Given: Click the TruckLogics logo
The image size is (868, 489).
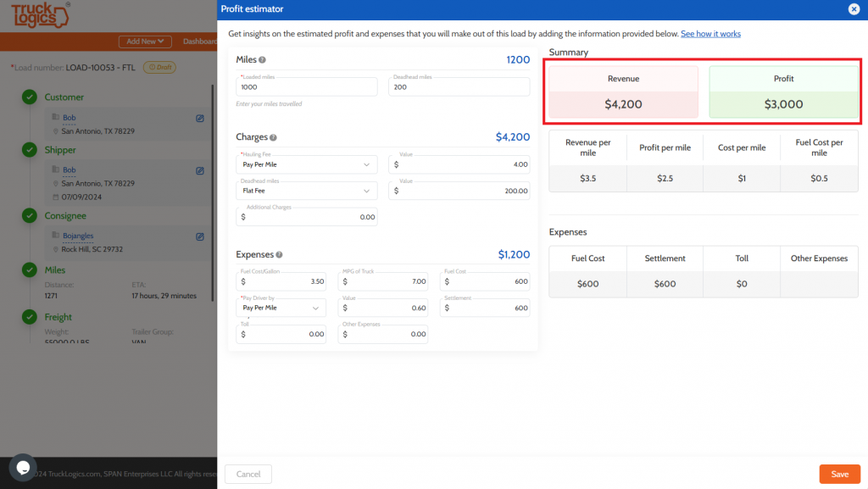Looking at the screenshot, I should click(41, 15).
